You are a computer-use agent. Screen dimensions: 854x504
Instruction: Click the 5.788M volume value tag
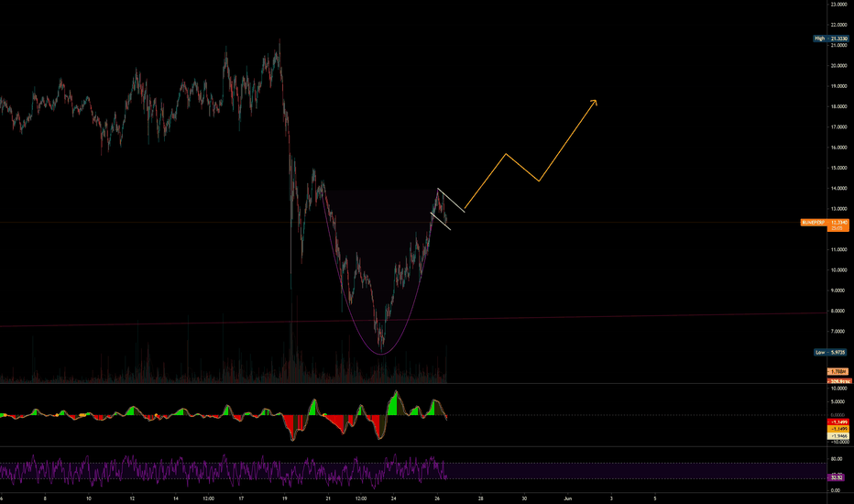pyautogui.click(x=838, y=372)
